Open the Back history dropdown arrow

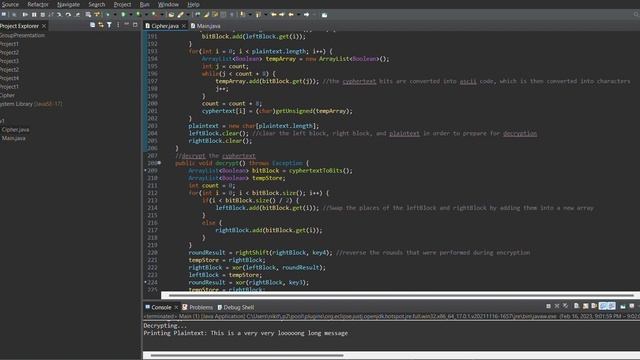299,15
